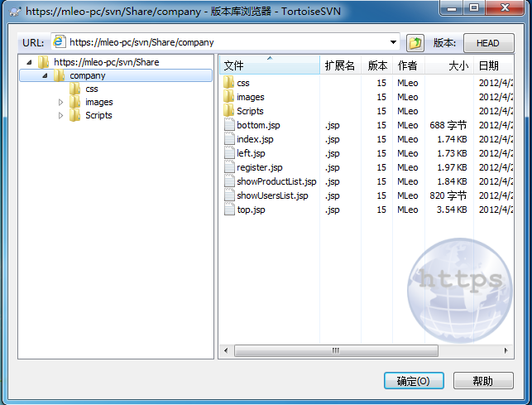This screenshot has width=532, height=405.
Task: Sort by the 大小 column header
Action: tap(449, 65)
